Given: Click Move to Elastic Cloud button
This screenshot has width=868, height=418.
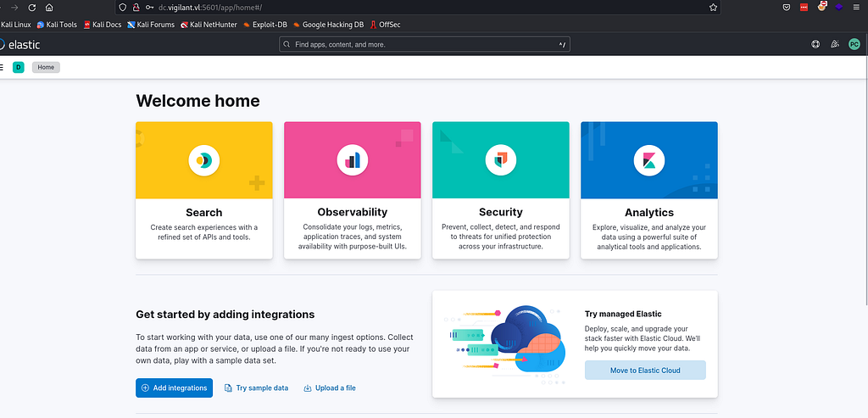Looking at the screenshot, I should click(645, 371).
